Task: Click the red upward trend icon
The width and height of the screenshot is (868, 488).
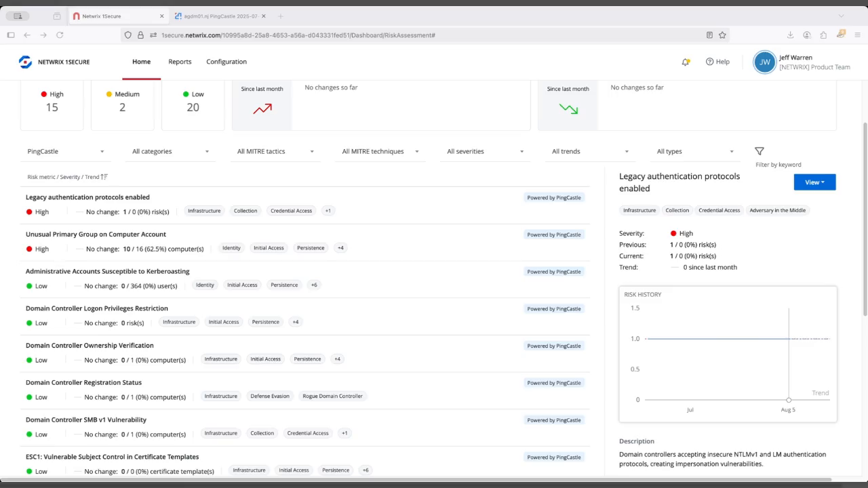Action: point(262,108)
